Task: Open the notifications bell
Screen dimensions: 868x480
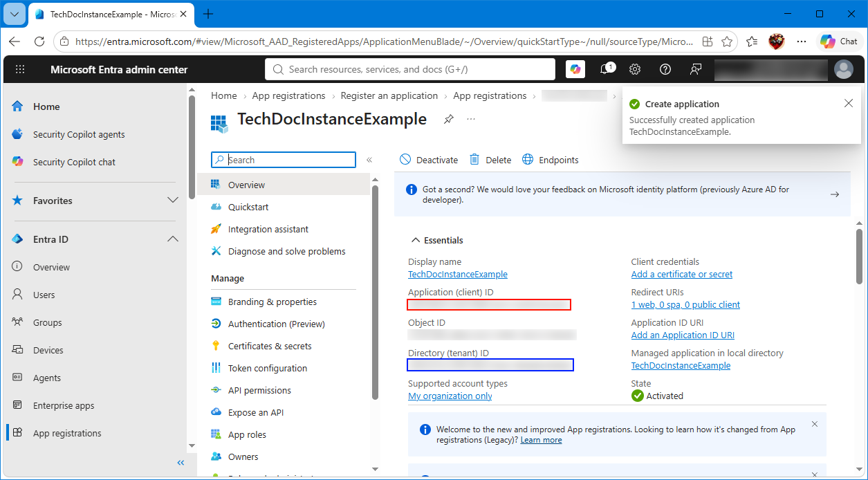Action: click(606, 69)
